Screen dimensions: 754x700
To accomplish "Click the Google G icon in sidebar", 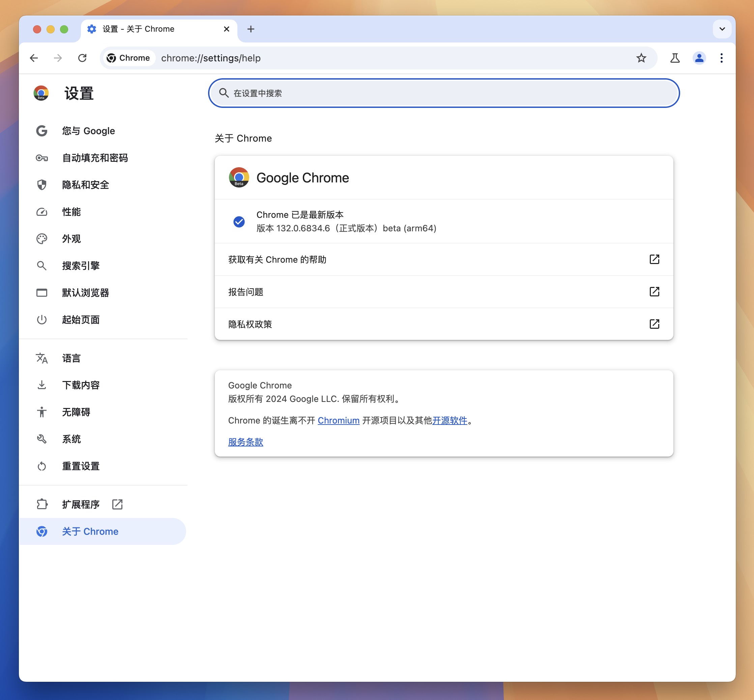I will [42, 131].
